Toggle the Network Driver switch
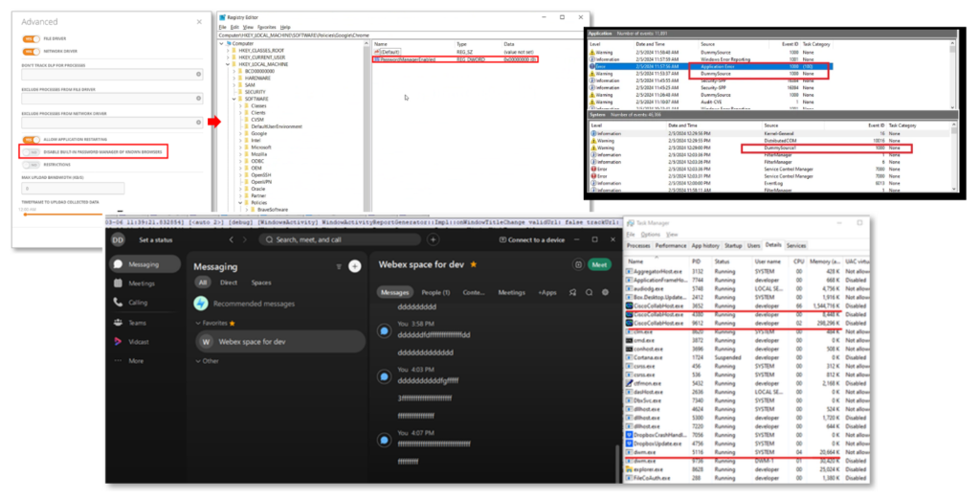This screenshot has height=500, width=980. pos(30,53)
